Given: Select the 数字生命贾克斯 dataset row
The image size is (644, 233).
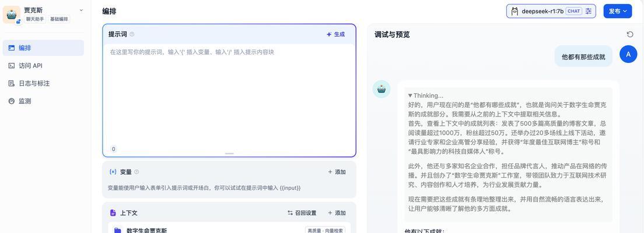Looking at the screenshot, I should (x=229, y=229).
